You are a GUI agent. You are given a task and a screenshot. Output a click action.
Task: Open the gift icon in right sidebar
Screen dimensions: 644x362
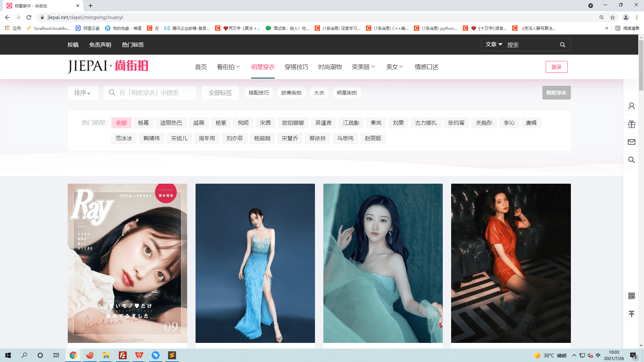(x=632, y=124)
